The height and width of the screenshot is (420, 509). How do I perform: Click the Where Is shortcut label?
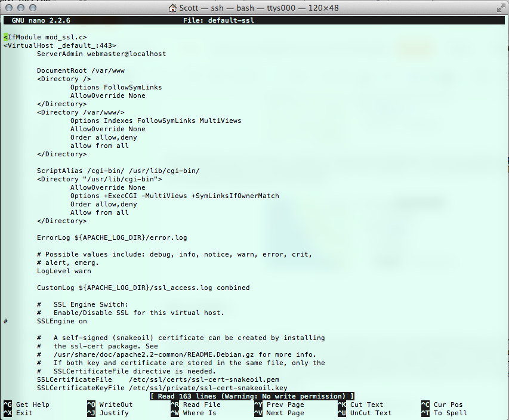(198, 413)
